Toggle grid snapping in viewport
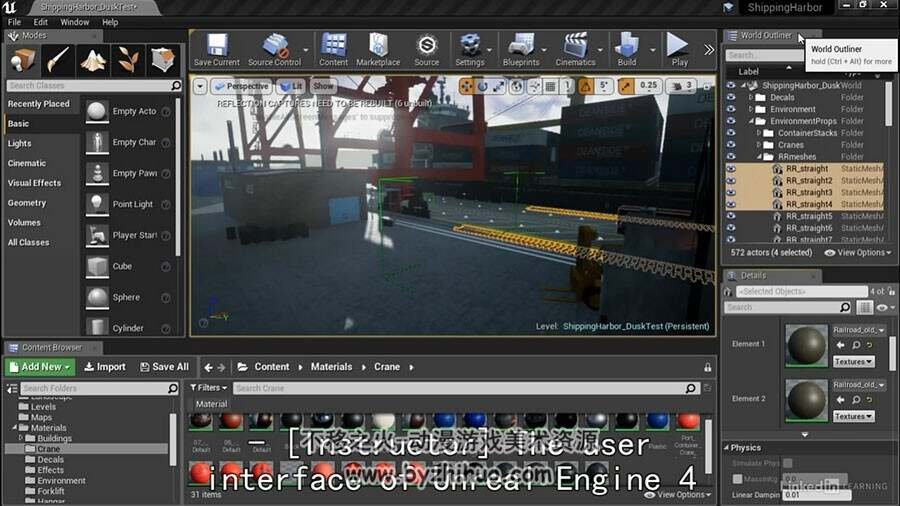 tap(550, 86)
